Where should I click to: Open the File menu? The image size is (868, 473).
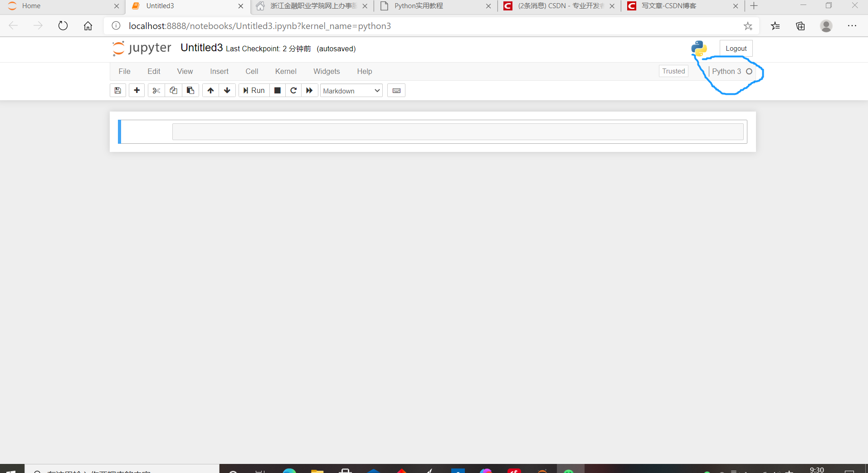[124, 71]
